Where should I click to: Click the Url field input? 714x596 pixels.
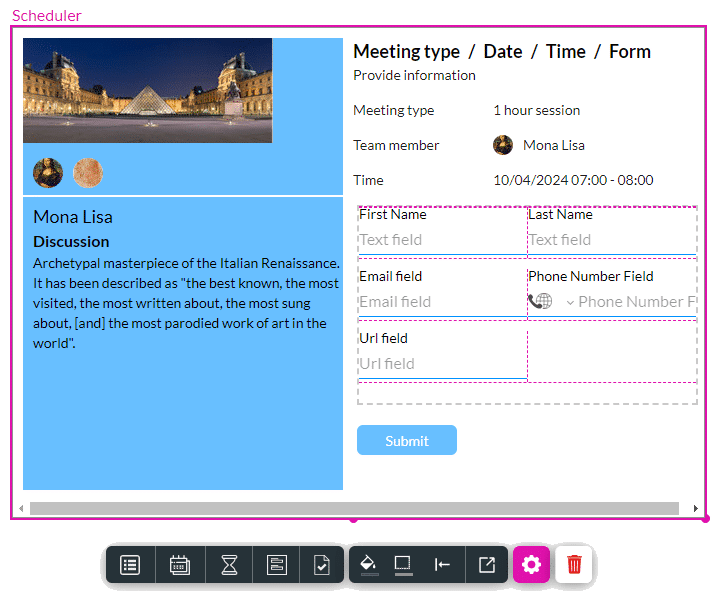pyautogui.click(x=441, y=364)
